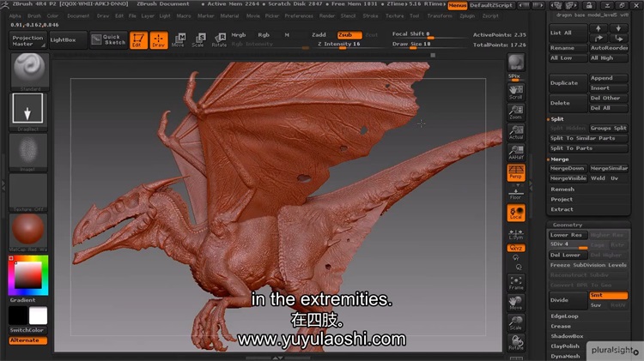
Task: Click the Actual size icon
Action: (x=516, y=132)
